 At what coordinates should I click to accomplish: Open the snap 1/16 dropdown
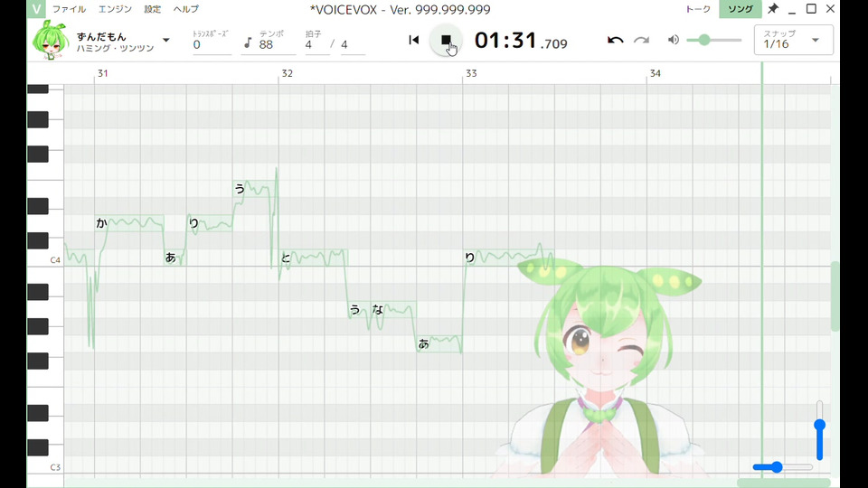[x=793, y=40]
